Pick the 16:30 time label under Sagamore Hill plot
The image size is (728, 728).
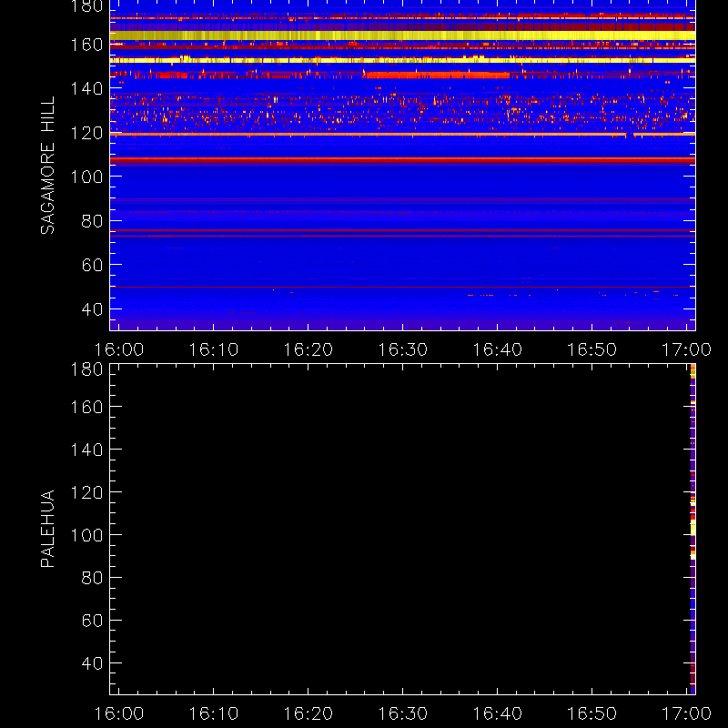pyautogui.click(x=402, y=349)
